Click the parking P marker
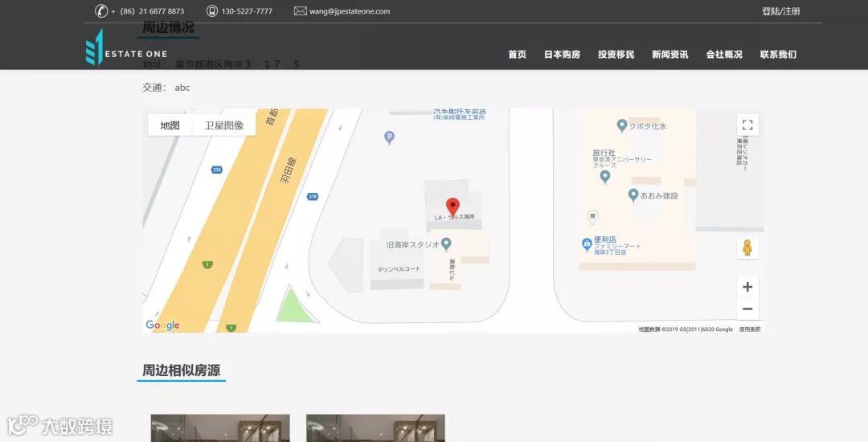Viewport: 868px width, 442px height. point(389,137)
